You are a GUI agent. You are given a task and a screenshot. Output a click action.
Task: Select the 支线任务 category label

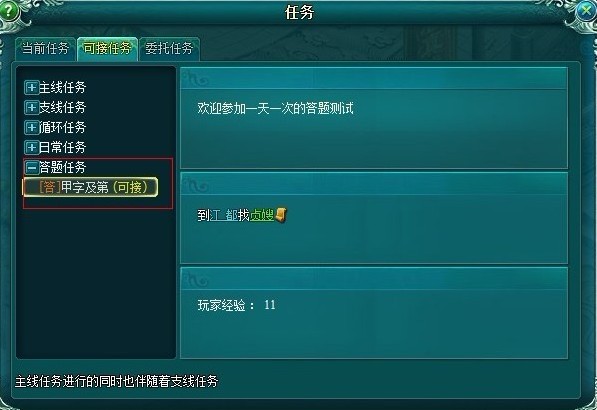[x=62, y=107]
